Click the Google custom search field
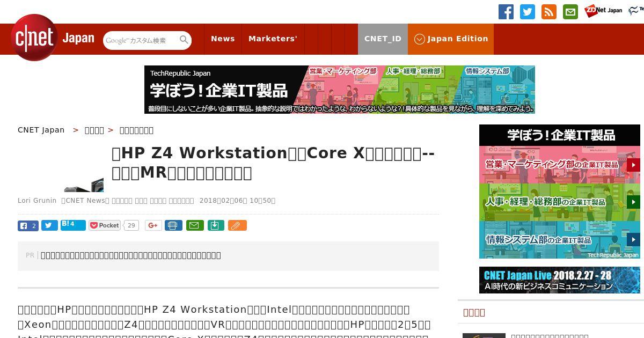The image size is (644, 338). [141, 40]
